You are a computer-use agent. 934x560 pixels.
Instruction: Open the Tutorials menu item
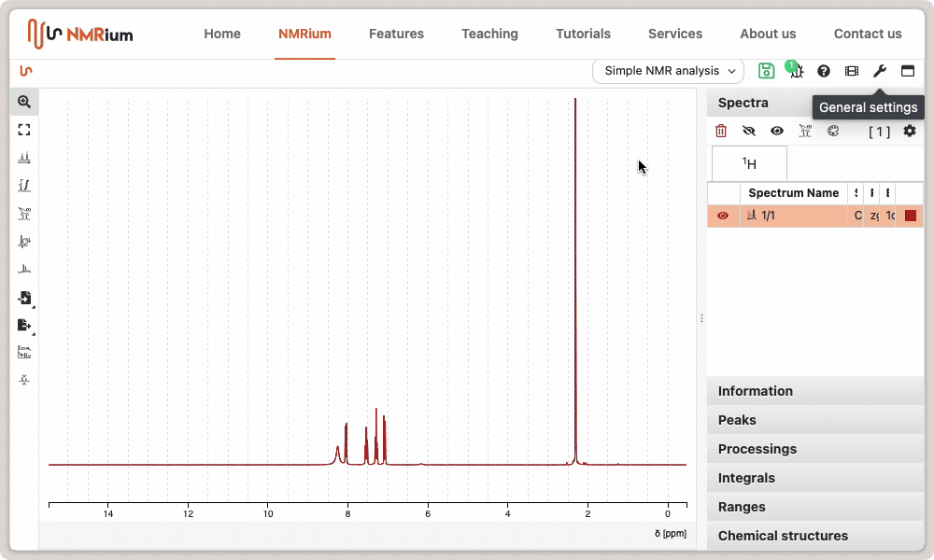pyautogui.click(x=583, y=34)
